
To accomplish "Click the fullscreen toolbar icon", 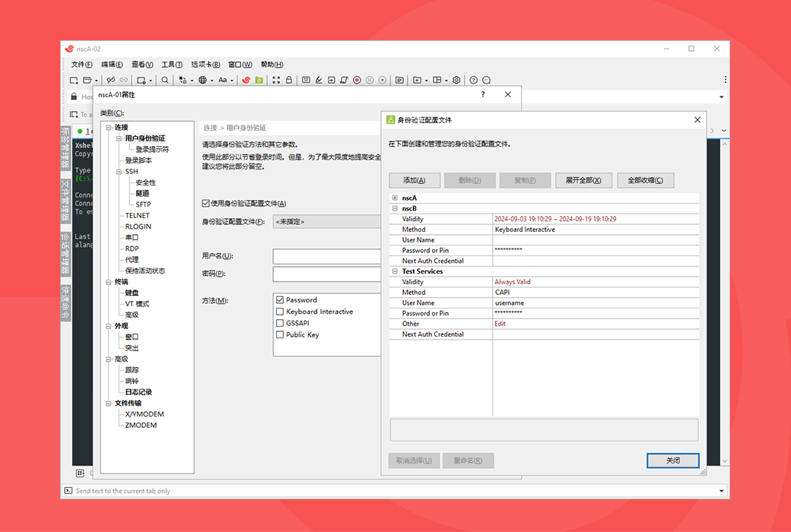I will [276, 80].
